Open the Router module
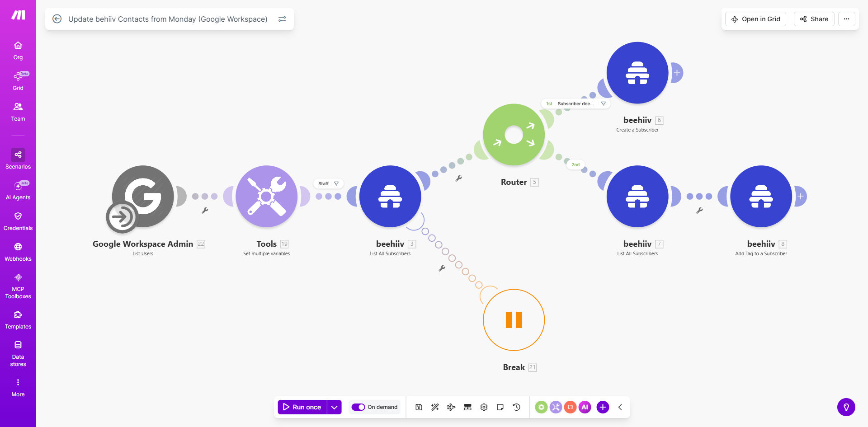Screen dimensions: 868x427 click(x=514, y=135)
